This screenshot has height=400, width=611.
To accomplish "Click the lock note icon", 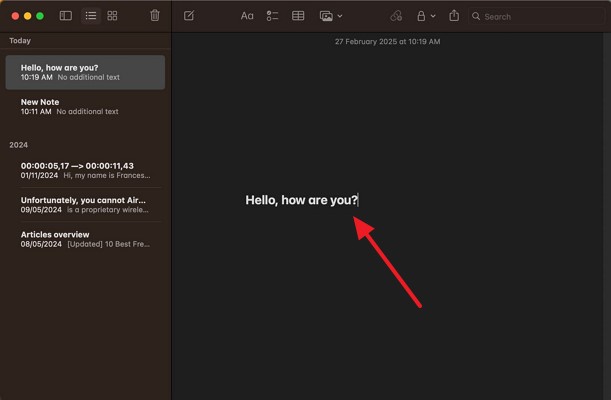I will point(421,16).
